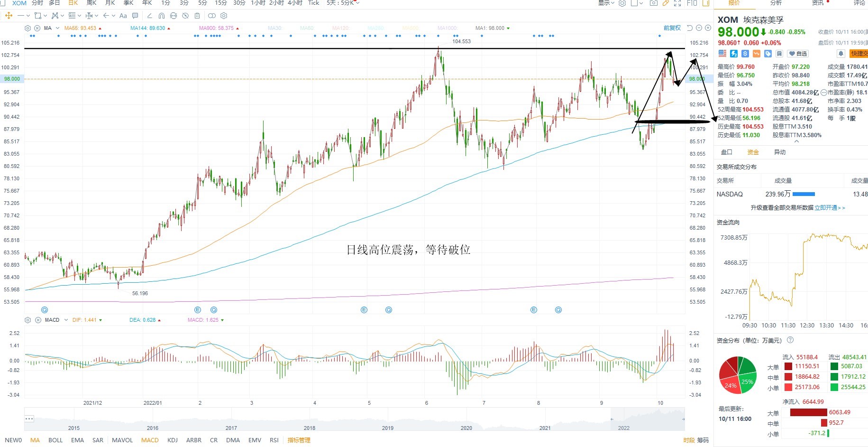This screenshot has height=447, width=868.
Task: Select the comment bubble annotation tool
Action: [x=135, y=16]
